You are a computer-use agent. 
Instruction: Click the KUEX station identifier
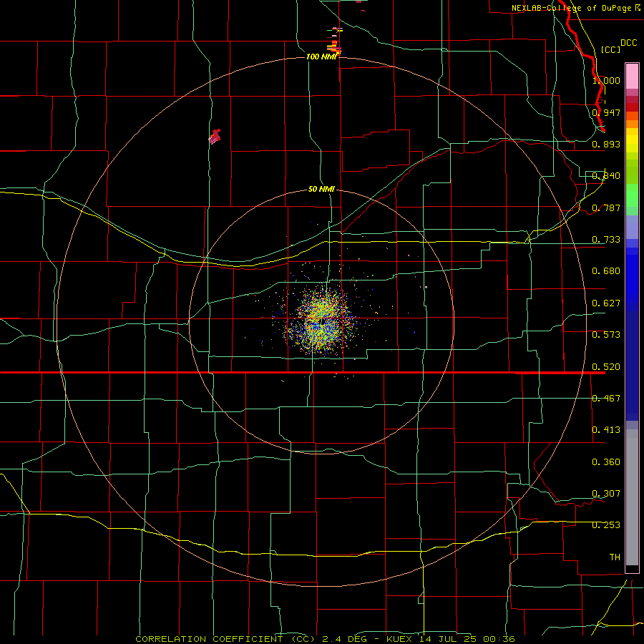click(x=400, y=639)
